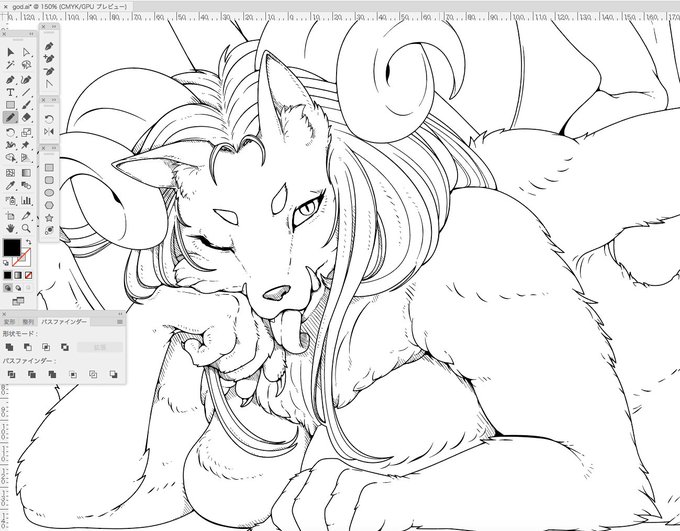
Task: Apply Minus Front shape mode
Action: (x=28, y=347)
